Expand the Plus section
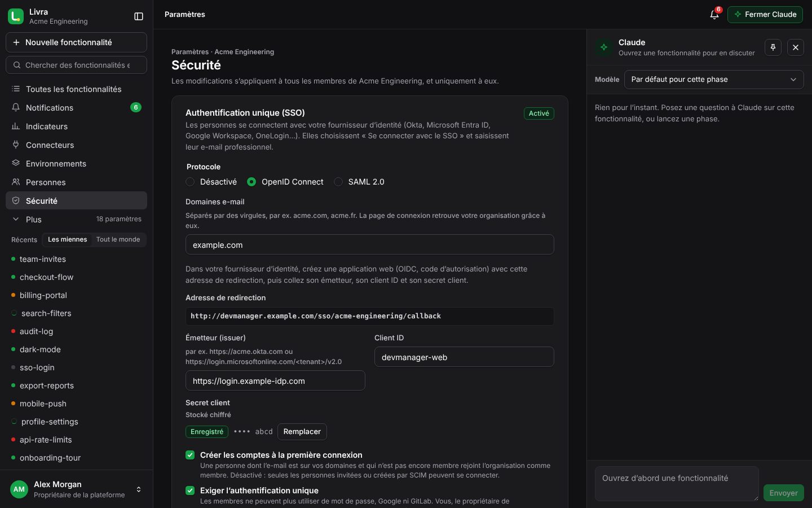 76,220
